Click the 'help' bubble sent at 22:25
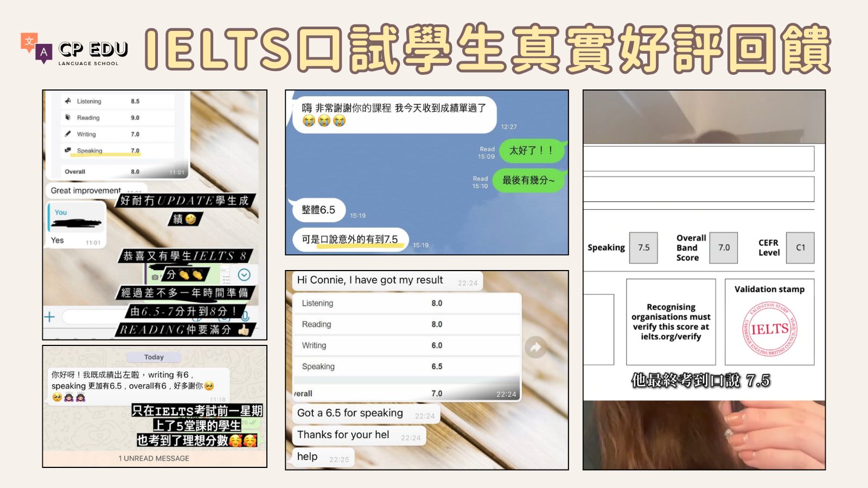The width and height of the screenshot is (868, 488). 323,457
